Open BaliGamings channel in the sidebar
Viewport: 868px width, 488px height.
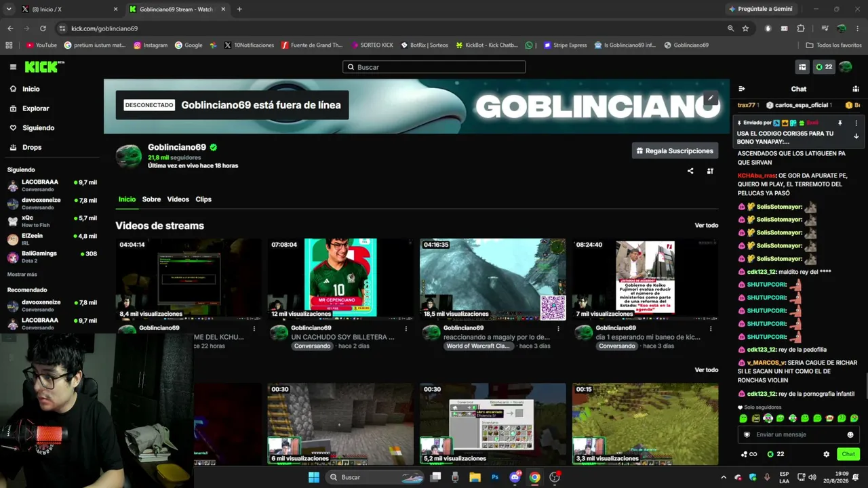click(x=52, y=257)
